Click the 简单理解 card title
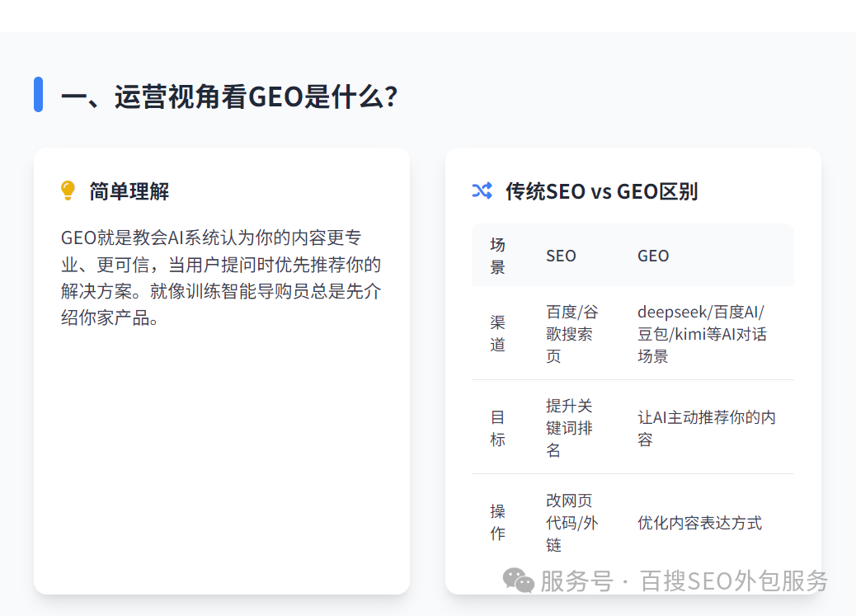The image size is (856, 616). point(129,191)
